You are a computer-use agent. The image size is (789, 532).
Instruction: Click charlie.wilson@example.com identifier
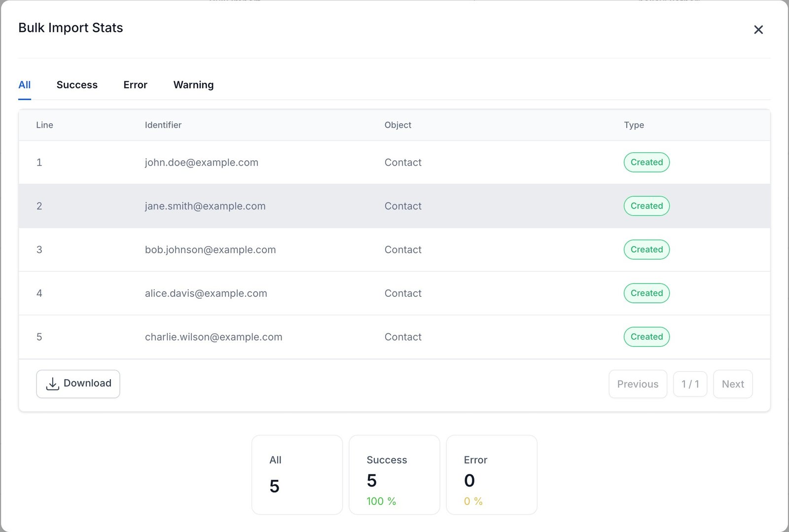click(x=214, y=337)
